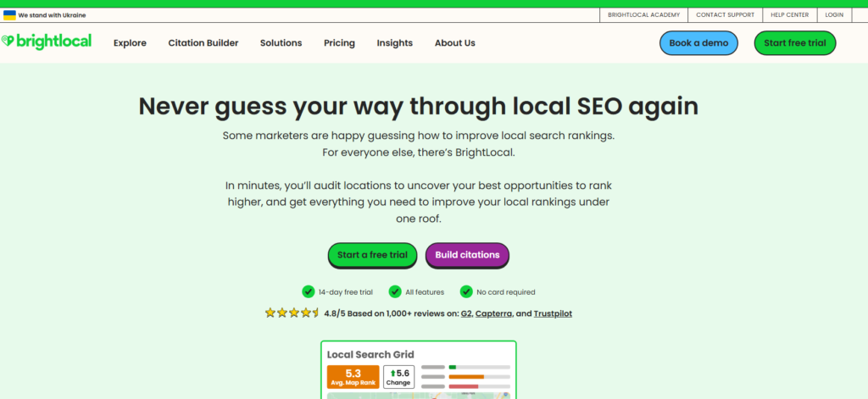The image size is (868, 399).
Task: Open the BrightLocal Academy link
Action: tap(644, 15)
